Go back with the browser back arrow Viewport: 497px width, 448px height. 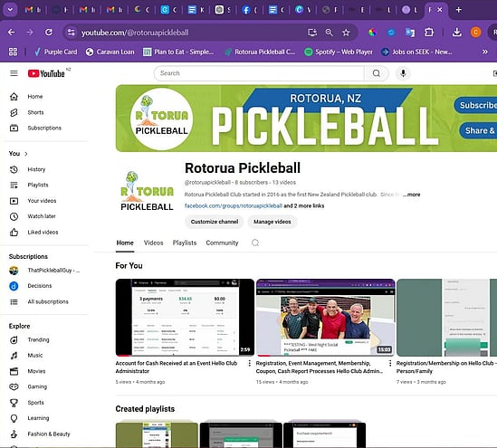point(11,33)
